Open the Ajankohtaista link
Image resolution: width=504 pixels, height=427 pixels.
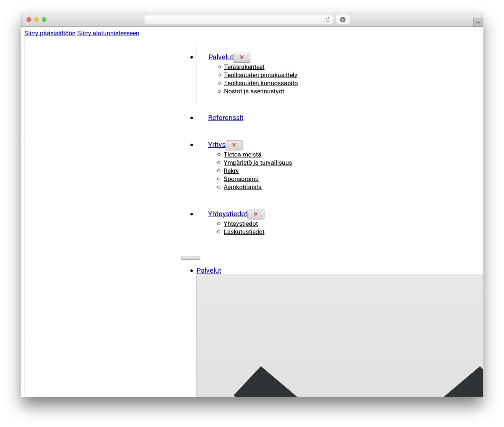243,187
